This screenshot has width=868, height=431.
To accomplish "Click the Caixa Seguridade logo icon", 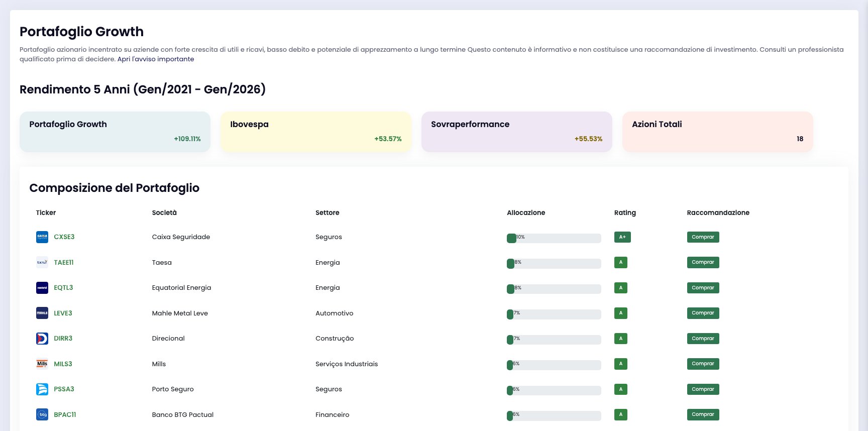I will point(42,237).
